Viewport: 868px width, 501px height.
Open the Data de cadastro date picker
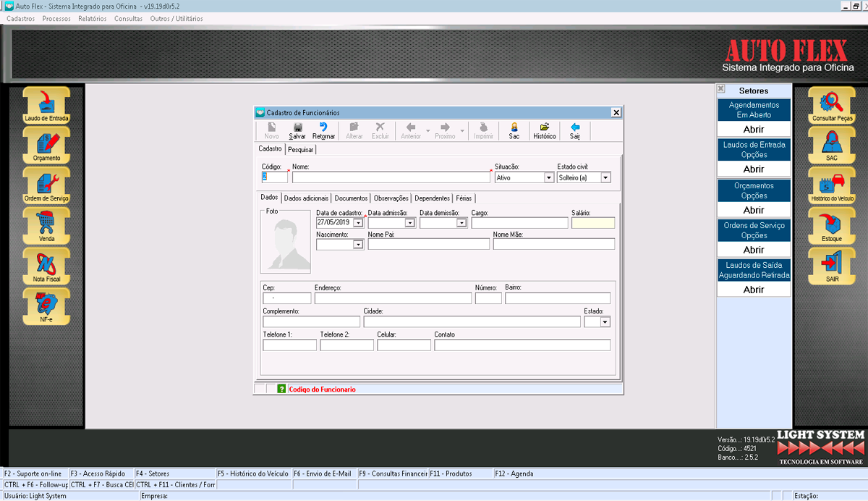[358, 223]
